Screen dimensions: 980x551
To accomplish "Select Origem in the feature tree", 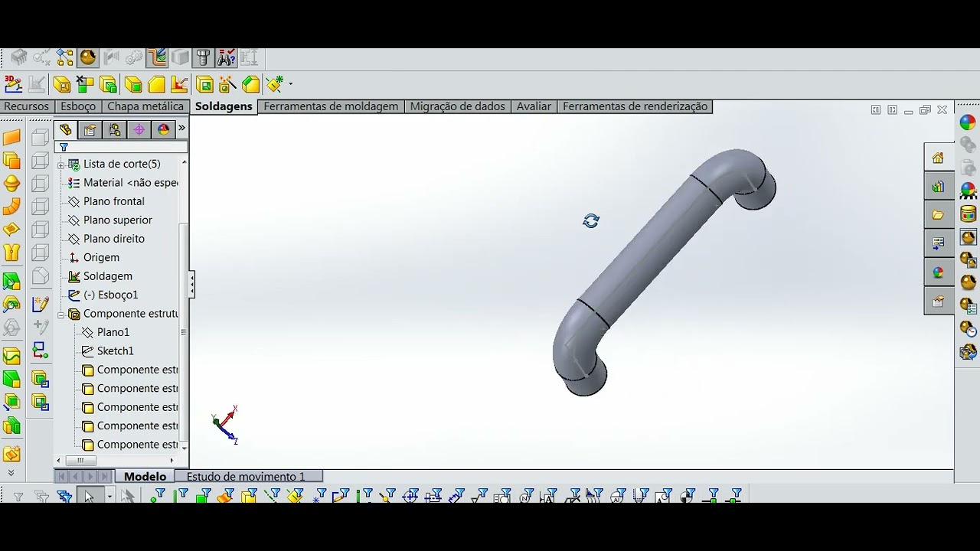I will pyautogui.click(x=93, y=258).
